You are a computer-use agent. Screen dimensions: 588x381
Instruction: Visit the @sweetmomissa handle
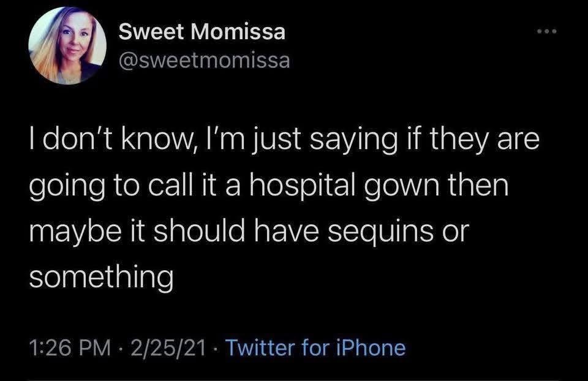click(x=204, y=61)
